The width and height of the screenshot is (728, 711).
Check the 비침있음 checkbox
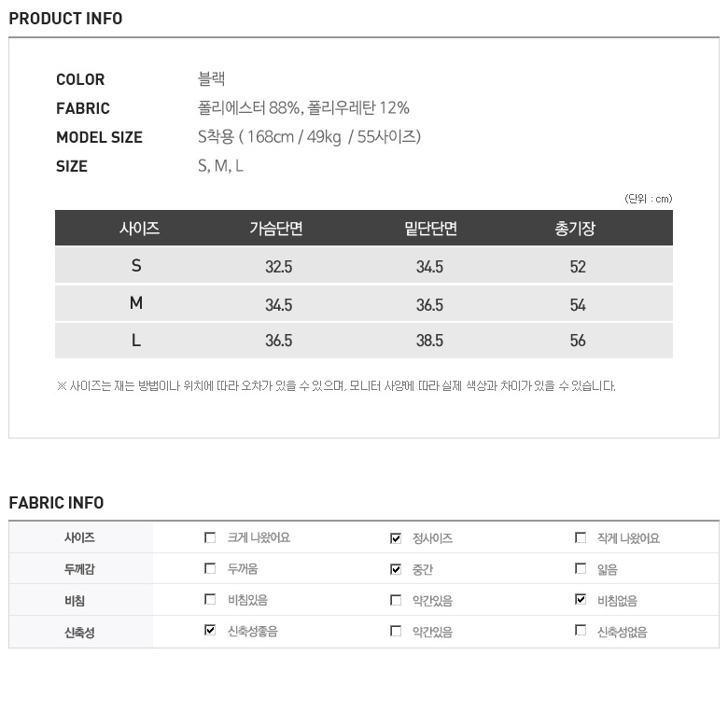click(210, 600)
